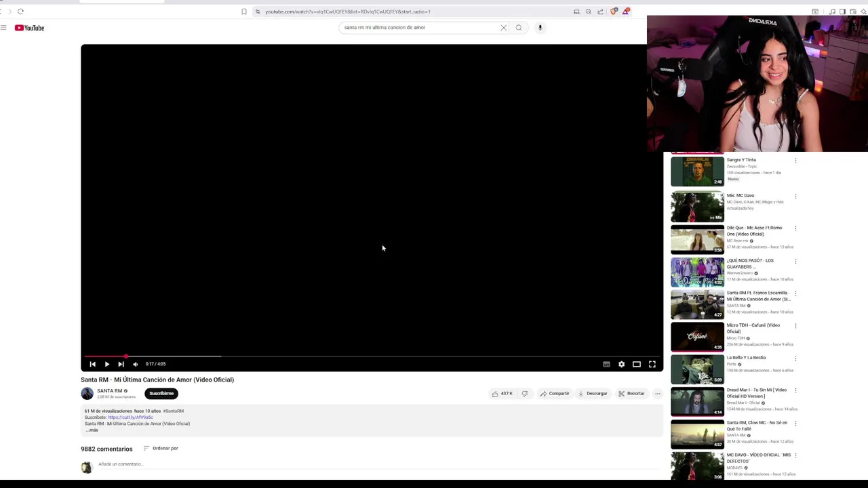Open the Mix: MC Davo playlist title
This screenshot has height=488, width=868.
click(x=741, y=195)
